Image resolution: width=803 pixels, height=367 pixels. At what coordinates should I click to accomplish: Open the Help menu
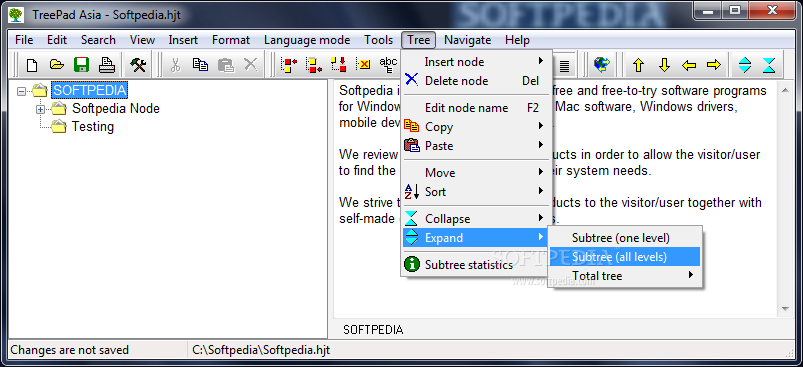pyautogui.click(x=517, y=40)
